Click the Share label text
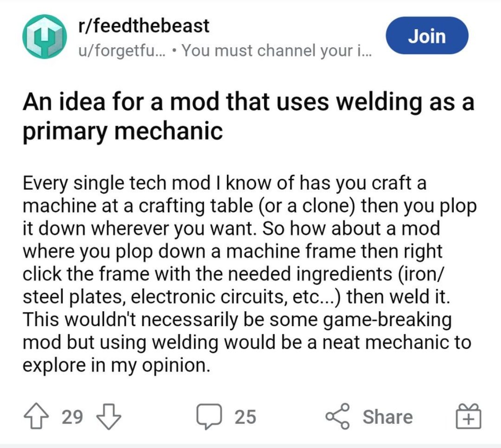The image size is (501, 448). [387, 416]
